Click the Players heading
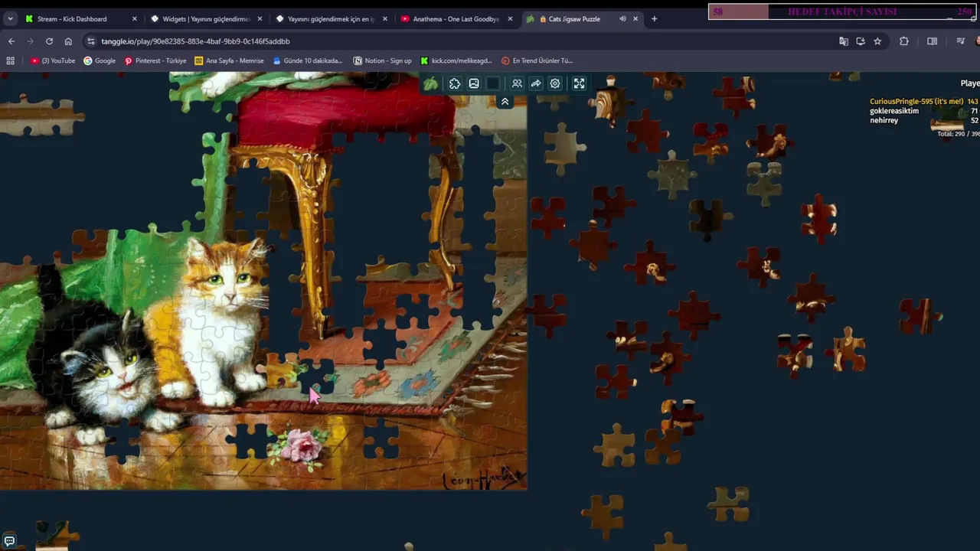 click(970, 83)
